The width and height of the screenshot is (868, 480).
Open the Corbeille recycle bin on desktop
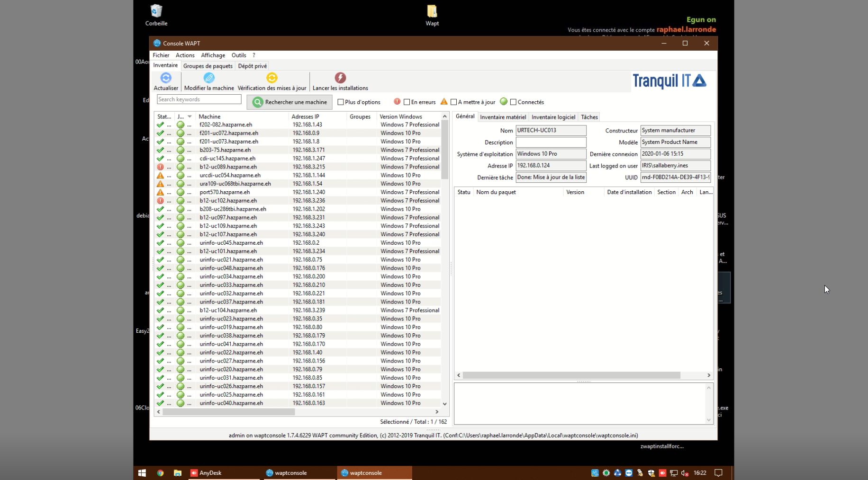tap(156, 15)
